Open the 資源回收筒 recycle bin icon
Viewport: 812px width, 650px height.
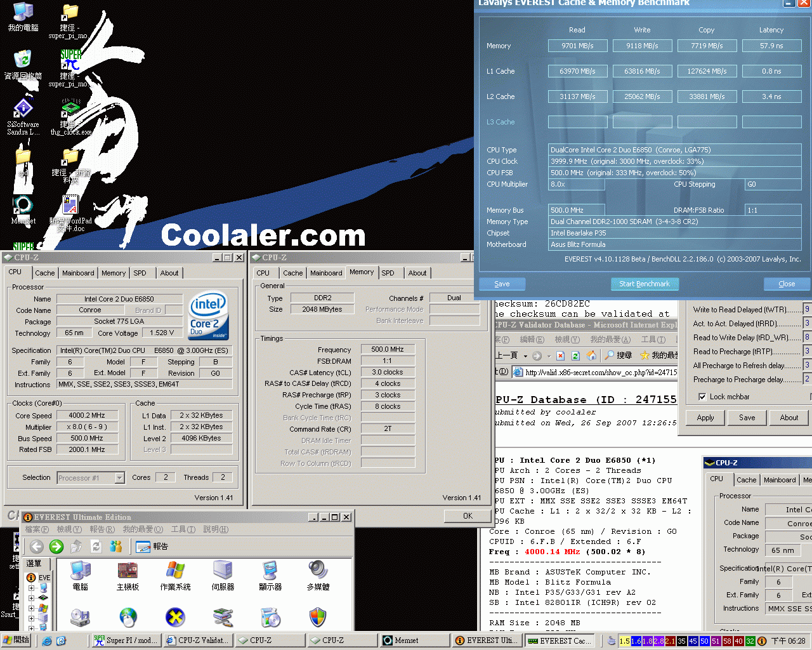coord(23,65)
